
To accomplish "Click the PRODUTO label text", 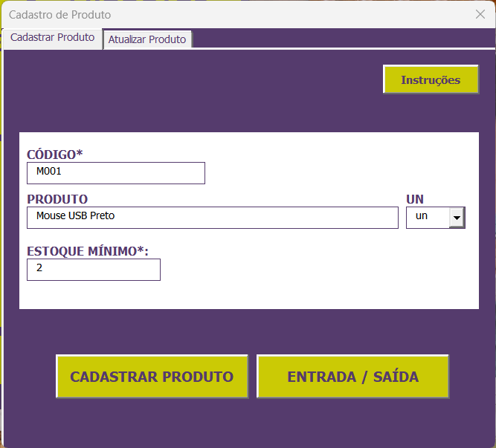I will click(57, 199).
